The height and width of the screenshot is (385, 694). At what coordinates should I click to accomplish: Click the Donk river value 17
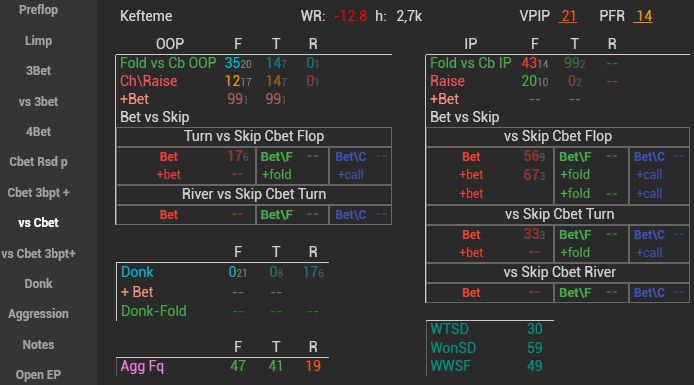tap(311, 272)
